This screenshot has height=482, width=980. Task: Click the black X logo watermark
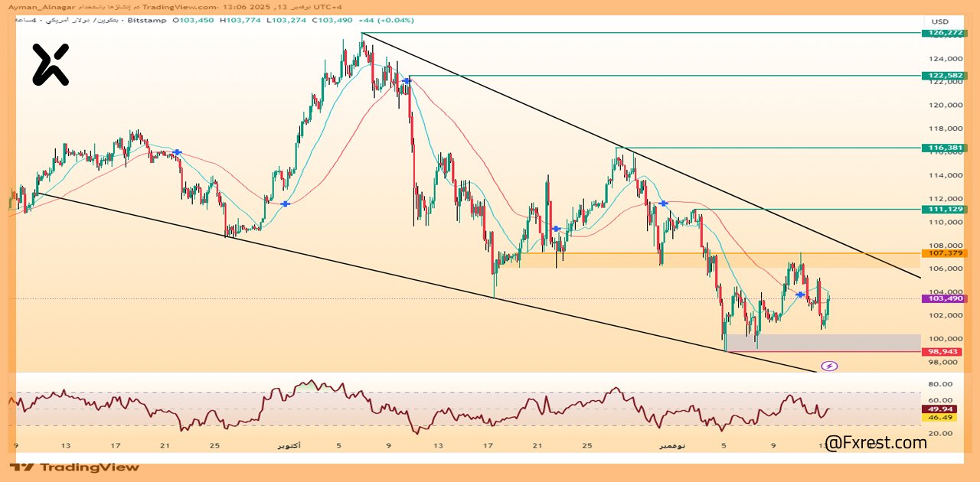pos(51,64)
